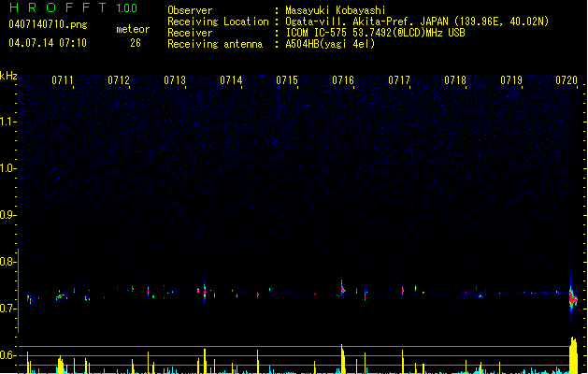Viewport: 588px width, 374px height.
Task: Click the yellow intensity bar before 0716
Action: pos(343,359)
